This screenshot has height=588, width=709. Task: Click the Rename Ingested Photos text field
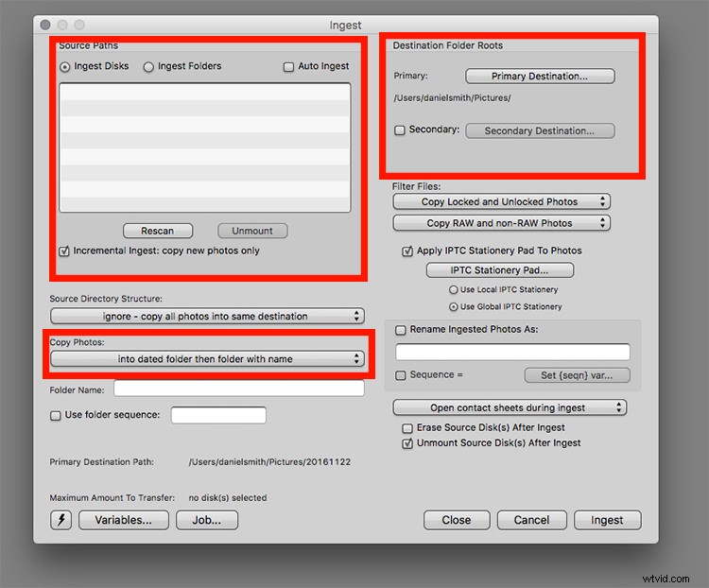click(x=512, y=352)
